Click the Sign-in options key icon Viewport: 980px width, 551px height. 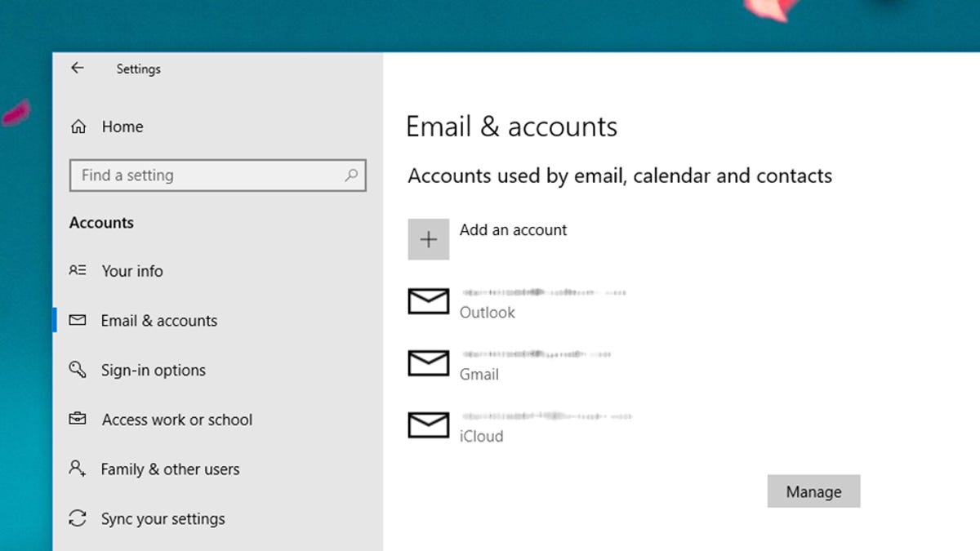click(x=78, y=370)
